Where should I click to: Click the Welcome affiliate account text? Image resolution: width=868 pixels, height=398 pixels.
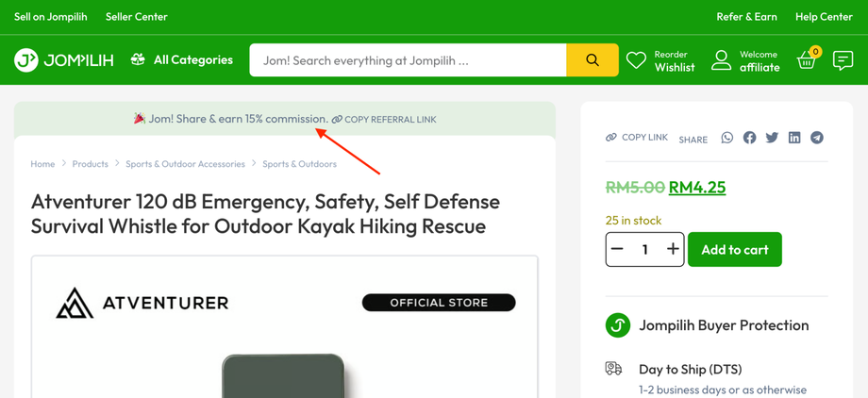[x=759, y=61]
